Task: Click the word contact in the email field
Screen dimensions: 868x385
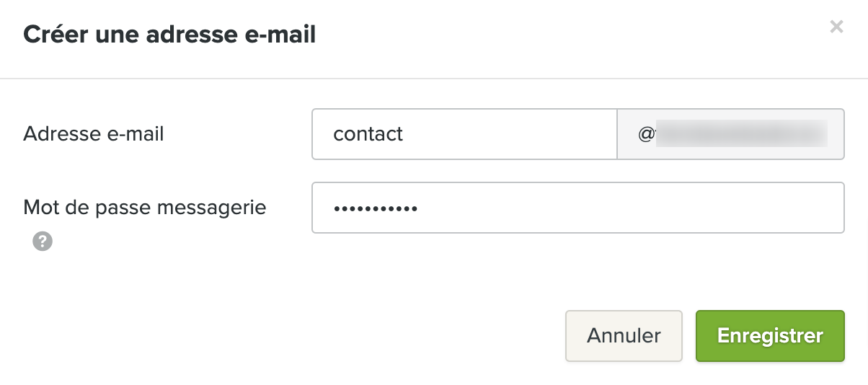Action: click(368, 134)
